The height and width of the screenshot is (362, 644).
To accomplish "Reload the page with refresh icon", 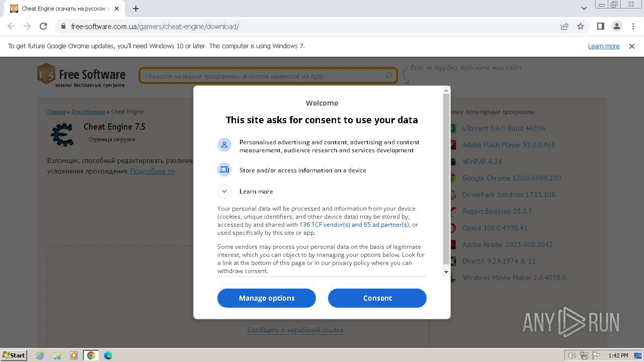I will pos(43,26).
